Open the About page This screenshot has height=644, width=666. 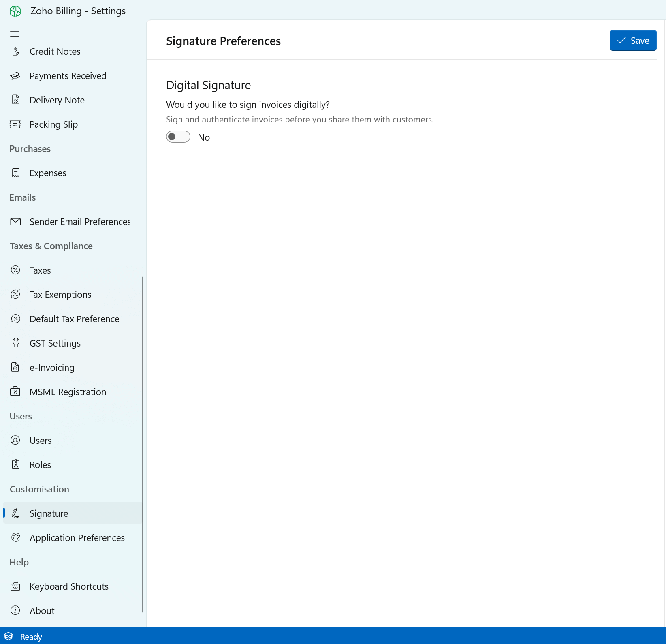(x=42, y=611)
